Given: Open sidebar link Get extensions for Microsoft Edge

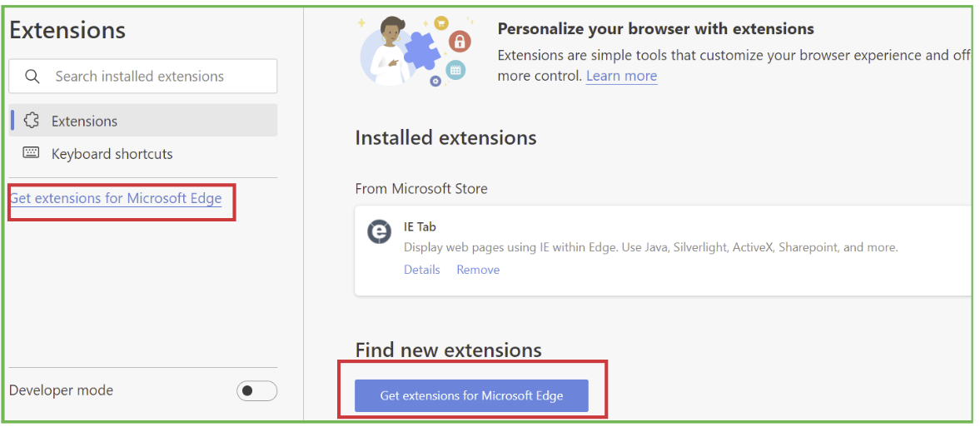Looking at the screenshot, I should point(117,198).
